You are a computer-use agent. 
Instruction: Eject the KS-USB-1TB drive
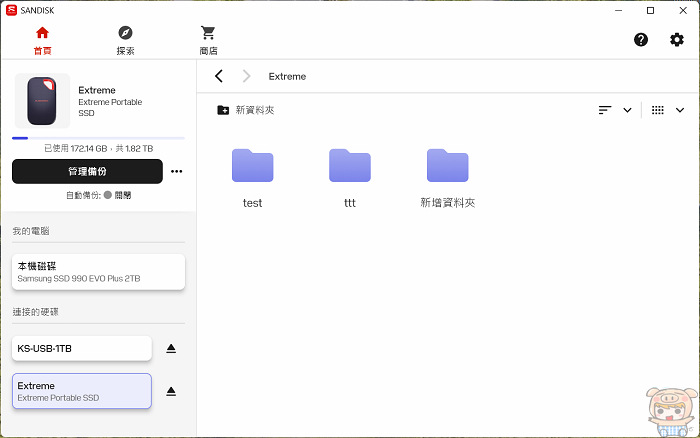[171, 348]
